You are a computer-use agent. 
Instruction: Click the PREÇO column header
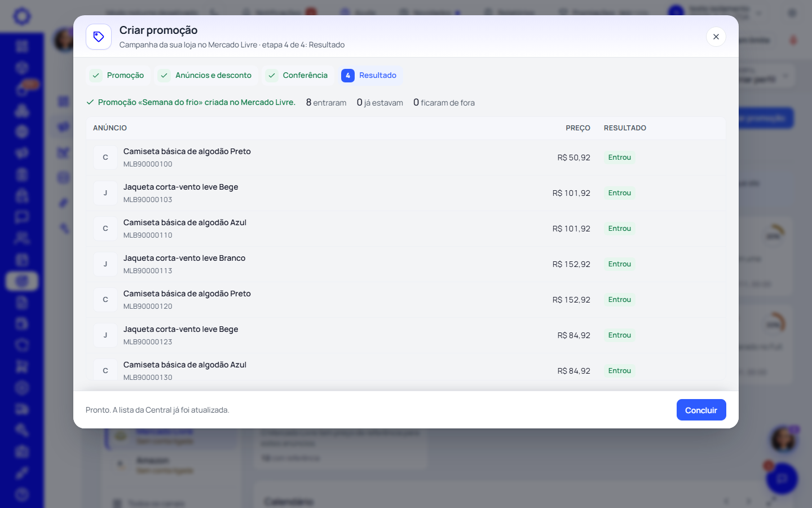point(578,128)
